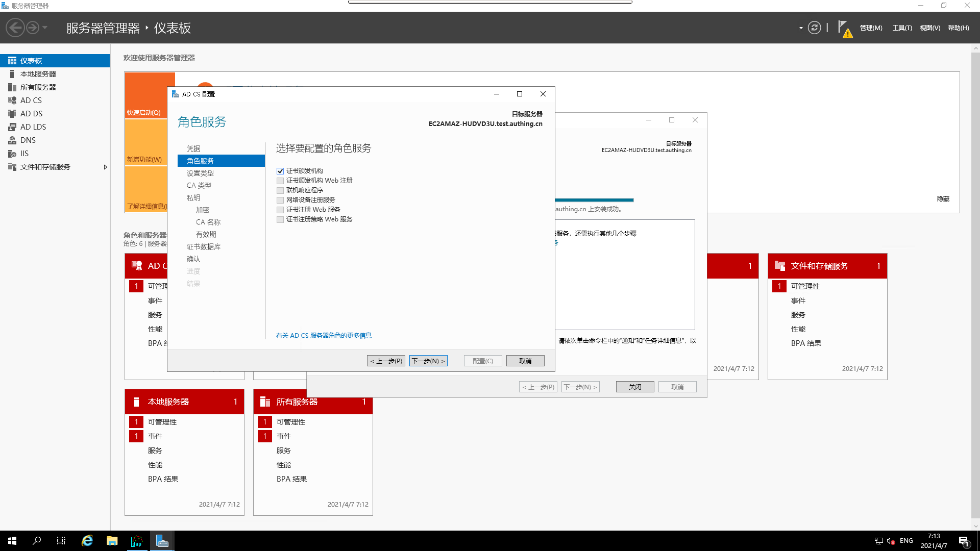980x551 pixels.
Task: Open Internet Explorer from the taskbar
Action: pyautogui.click(x=87, y=540)
